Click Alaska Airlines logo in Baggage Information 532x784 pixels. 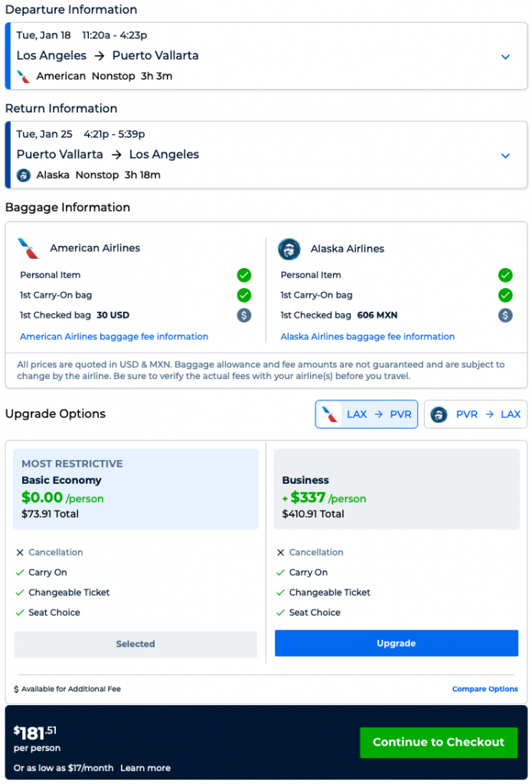[289, 249]
